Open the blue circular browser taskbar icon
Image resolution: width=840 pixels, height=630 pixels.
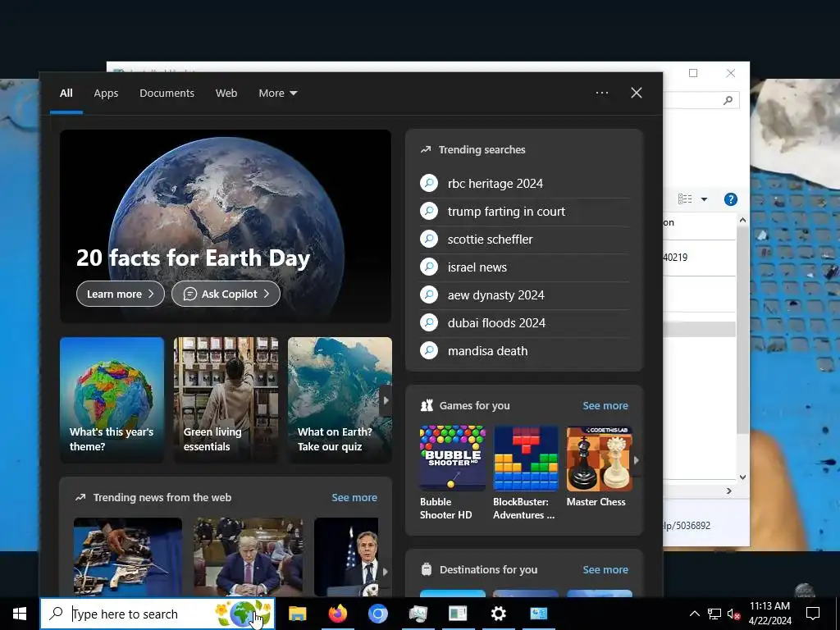(377, 614)
